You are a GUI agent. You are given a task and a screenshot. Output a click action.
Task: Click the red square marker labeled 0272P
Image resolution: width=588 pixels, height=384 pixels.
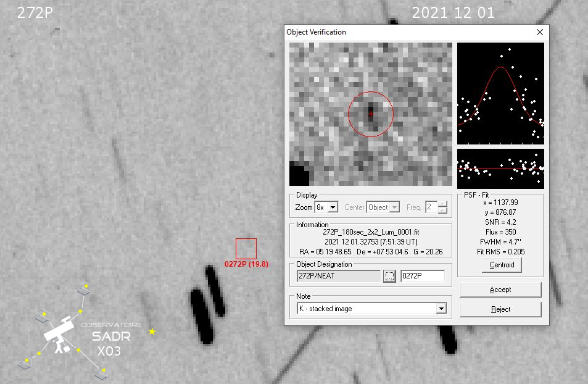246,249
